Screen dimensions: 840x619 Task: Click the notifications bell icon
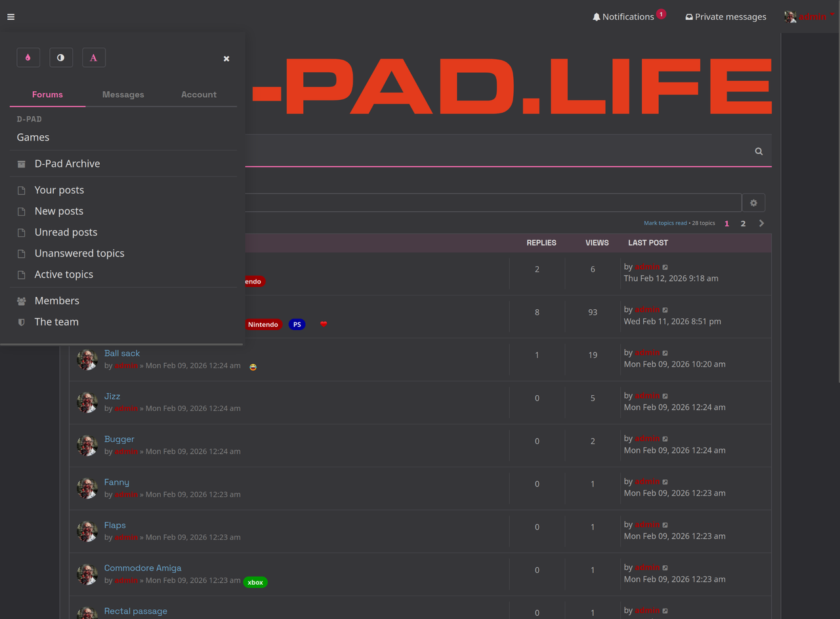pyautogui.click(x=597, y=17)
